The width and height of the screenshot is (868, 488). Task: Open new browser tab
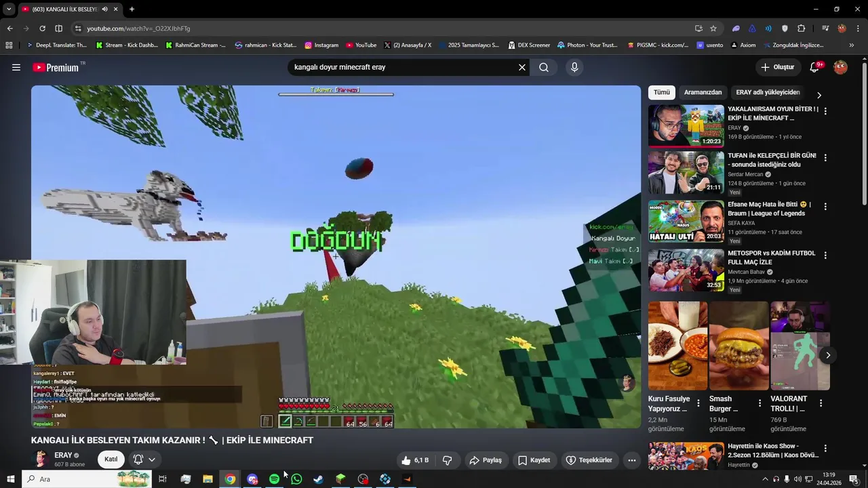pos(132,9)
